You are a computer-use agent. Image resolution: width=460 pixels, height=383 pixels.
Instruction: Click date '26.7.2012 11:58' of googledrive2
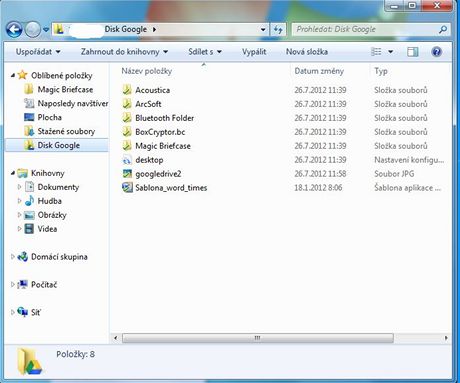[320, 174]
